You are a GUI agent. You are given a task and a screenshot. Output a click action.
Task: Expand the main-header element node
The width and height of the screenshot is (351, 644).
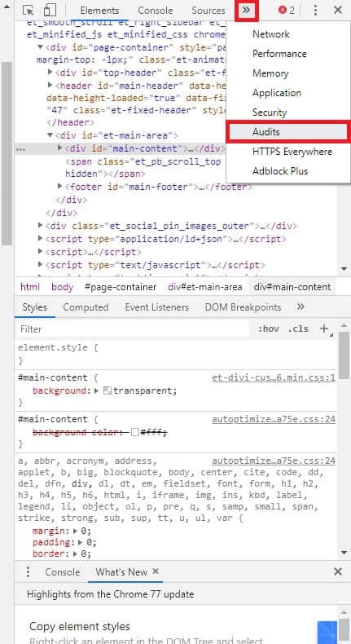click(x=50, y=86)
